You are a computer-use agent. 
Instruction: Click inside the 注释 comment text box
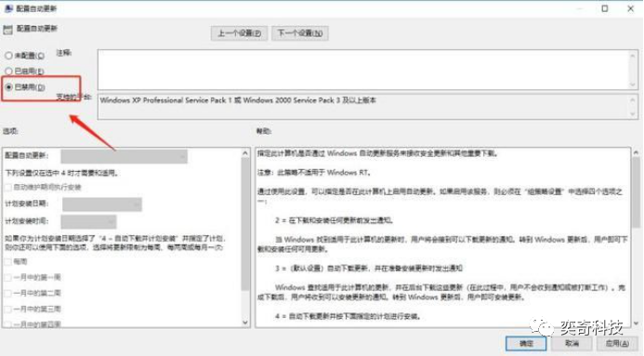363,70
